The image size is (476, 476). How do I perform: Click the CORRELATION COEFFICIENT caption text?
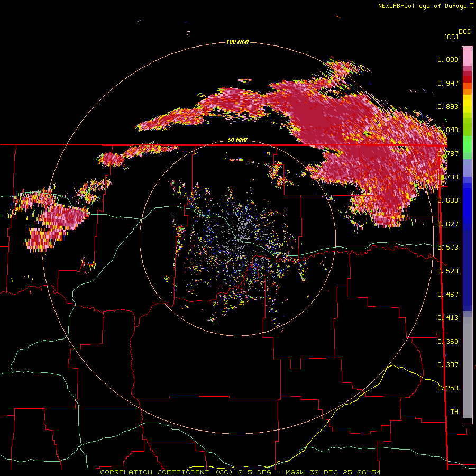click(x=154, y=472)
